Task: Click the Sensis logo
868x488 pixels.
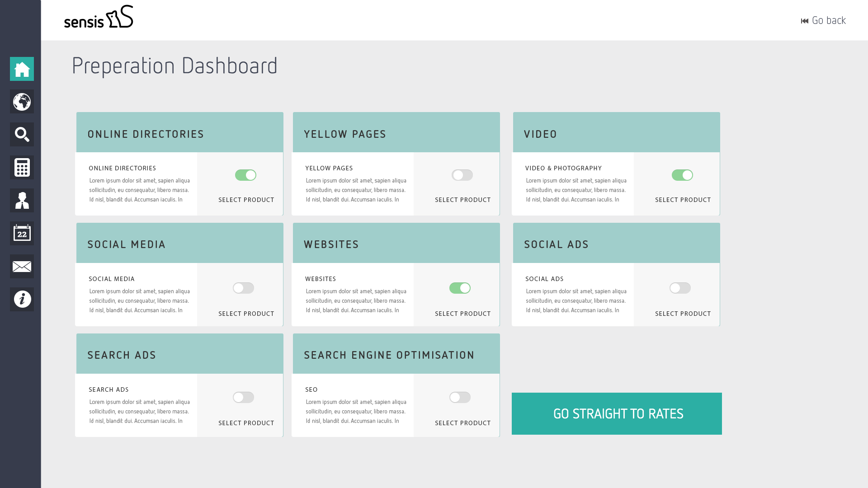Action: (99, 17)
